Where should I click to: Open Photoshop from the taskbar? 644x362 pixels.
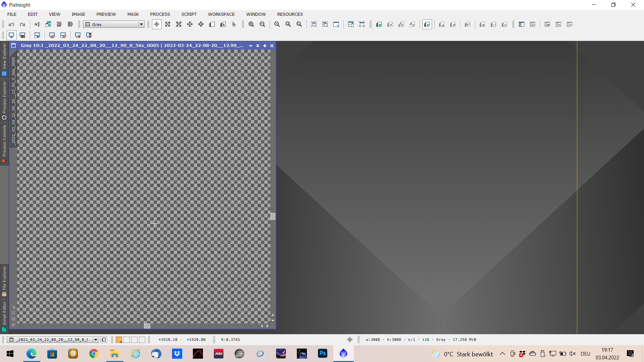click(322, 354)
